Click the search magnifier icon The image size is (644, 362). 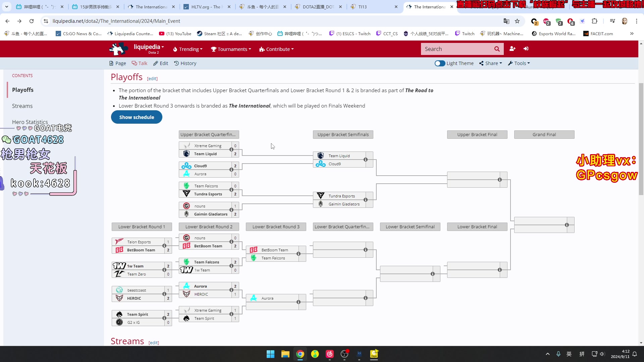pyautogui.click(x=497, y=49)
